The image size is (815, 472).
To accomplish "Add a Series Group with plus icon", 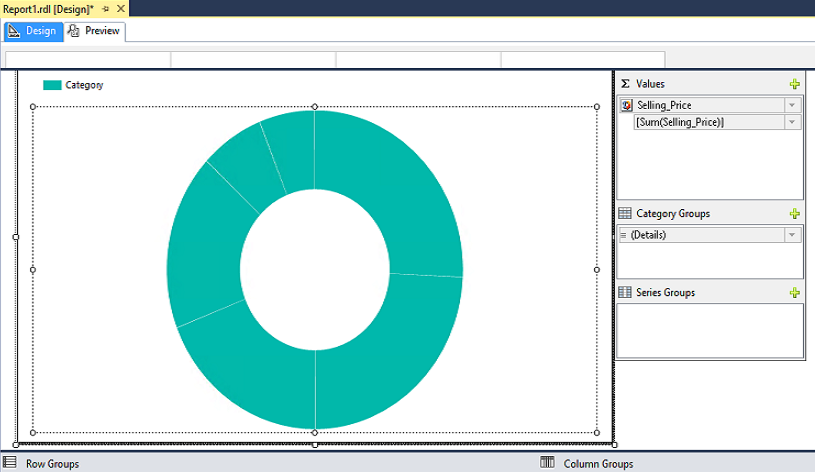I will pyautogui.click(x=794, y=293).
